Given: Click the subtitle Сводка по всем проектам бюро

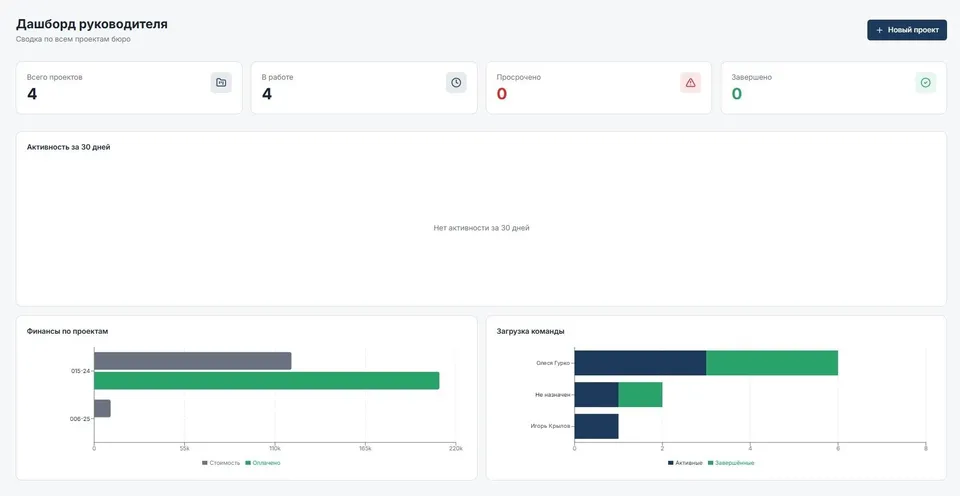Looking at the screenshot, I should (x=73, y=39).
